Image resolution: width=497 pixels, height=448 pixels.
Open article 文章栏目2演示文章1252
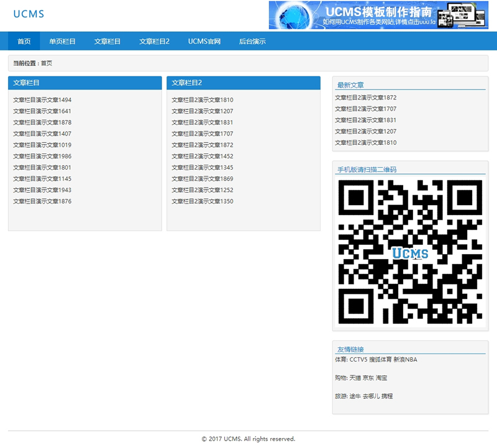click(203, 190)
